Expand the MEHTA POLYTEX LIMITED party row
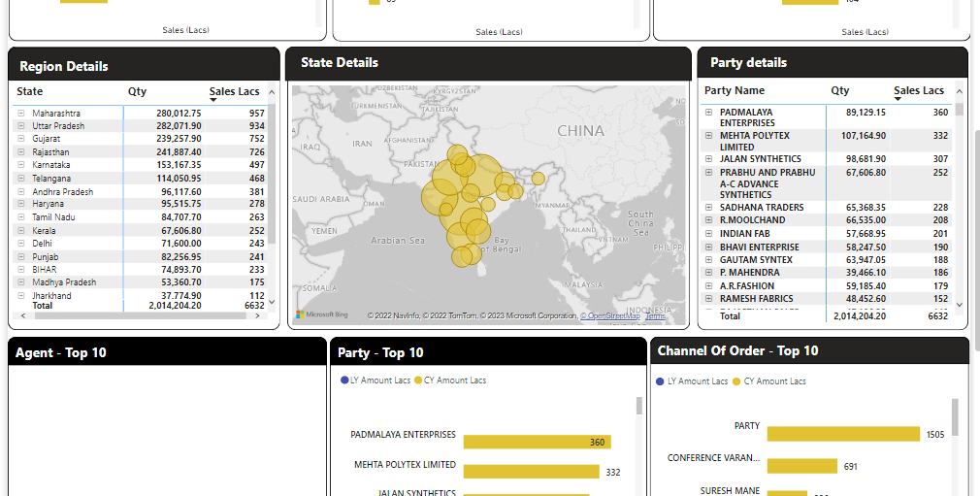The height and width of the screenshot is (496, 980). click(708, 136)
